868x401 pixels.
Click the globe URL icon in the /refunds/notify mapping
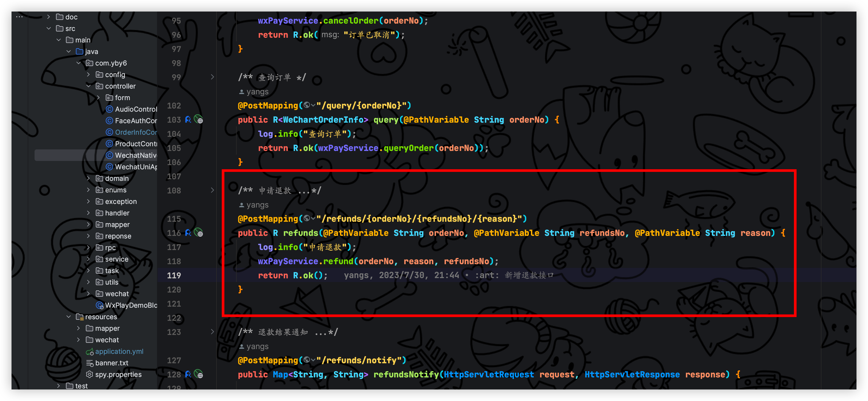(x=307, y=360)
